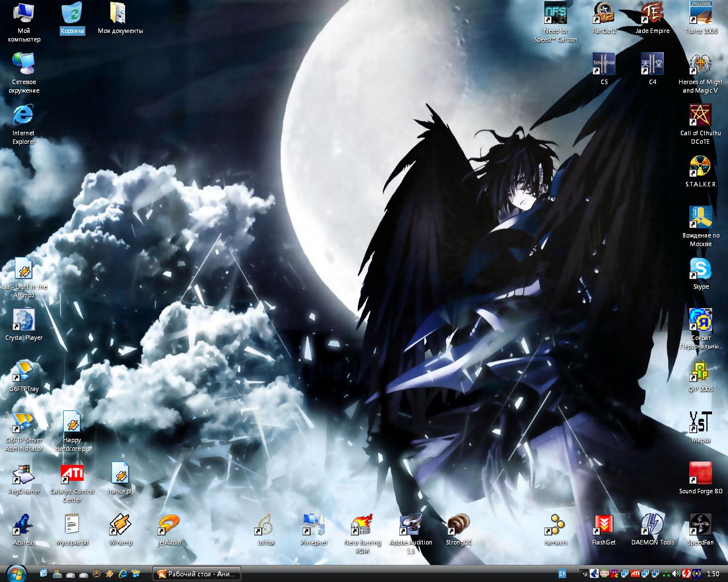Open the G6FTPTray shortcut
This screenshot has width=728, height=582.
point(24,377)
